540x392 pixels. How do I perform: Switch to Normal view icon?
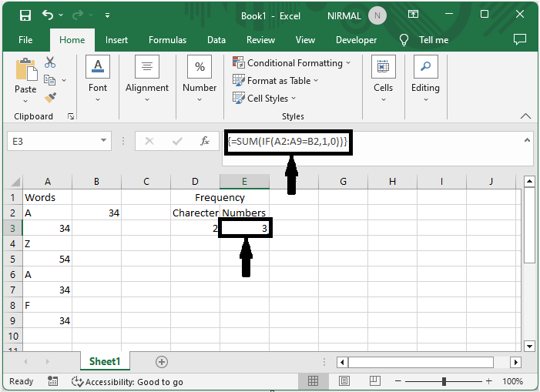click(313, 381)
